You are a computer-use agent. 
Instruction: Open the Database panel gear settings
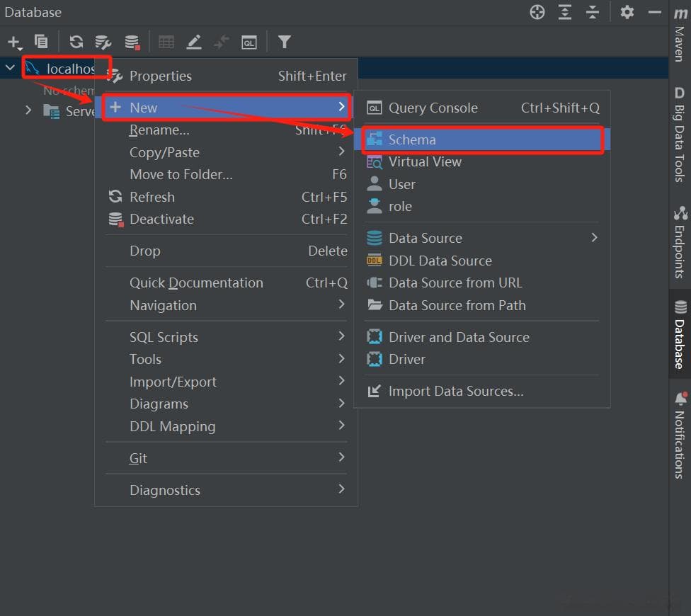pos(627,12)
